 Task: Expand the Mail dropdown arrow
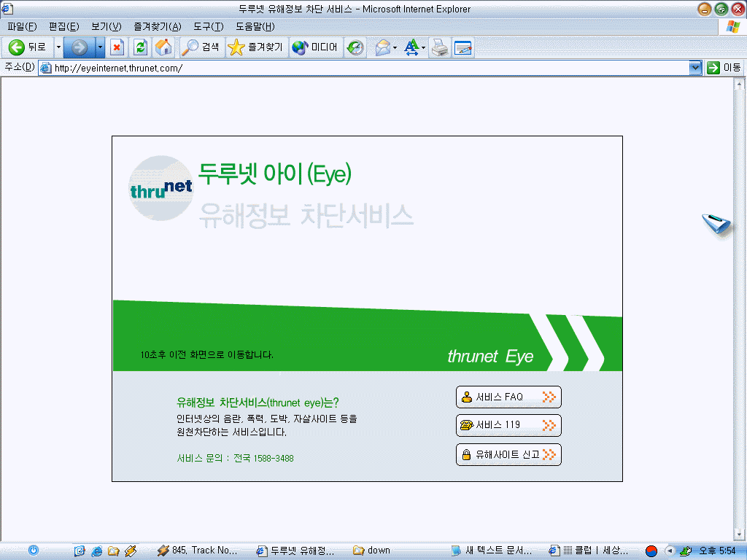pos(395,47)
